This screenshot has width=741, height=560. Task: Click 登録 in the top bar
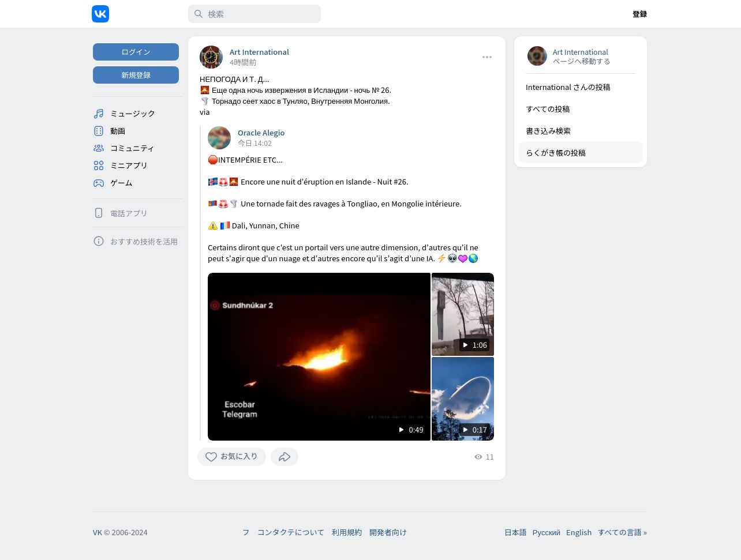639,14
